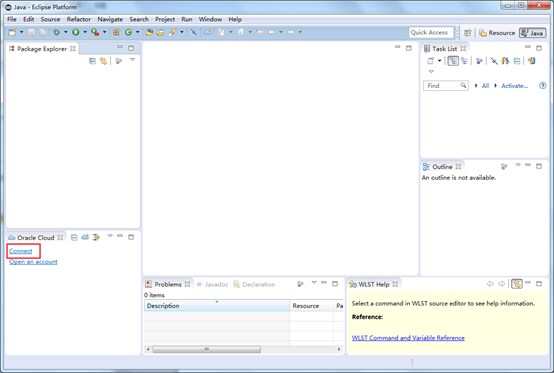This screenshot has width=554, height=373.
Task: Click the Open Type icon in toolbar
Action: pos(149,32)
